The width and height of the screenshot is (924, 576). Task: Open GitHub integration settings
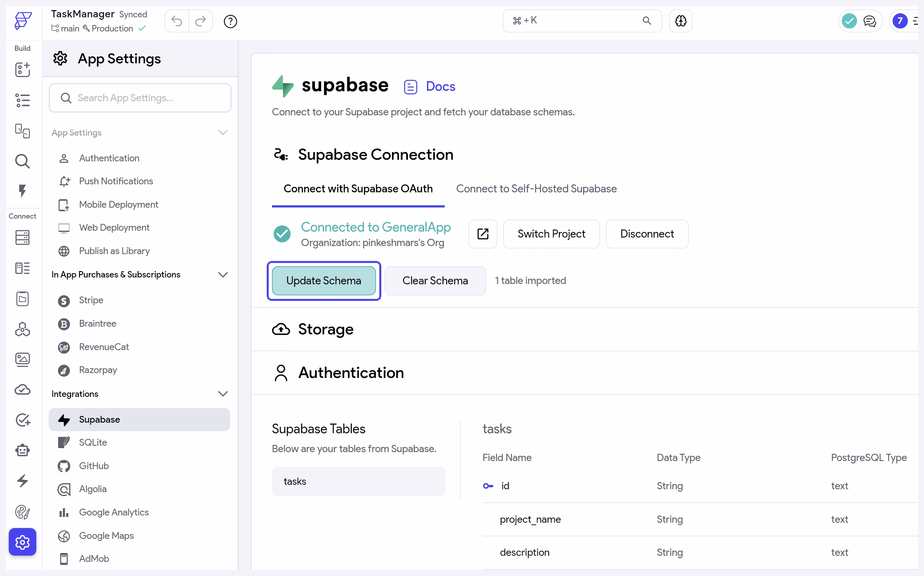coord(140,466)
